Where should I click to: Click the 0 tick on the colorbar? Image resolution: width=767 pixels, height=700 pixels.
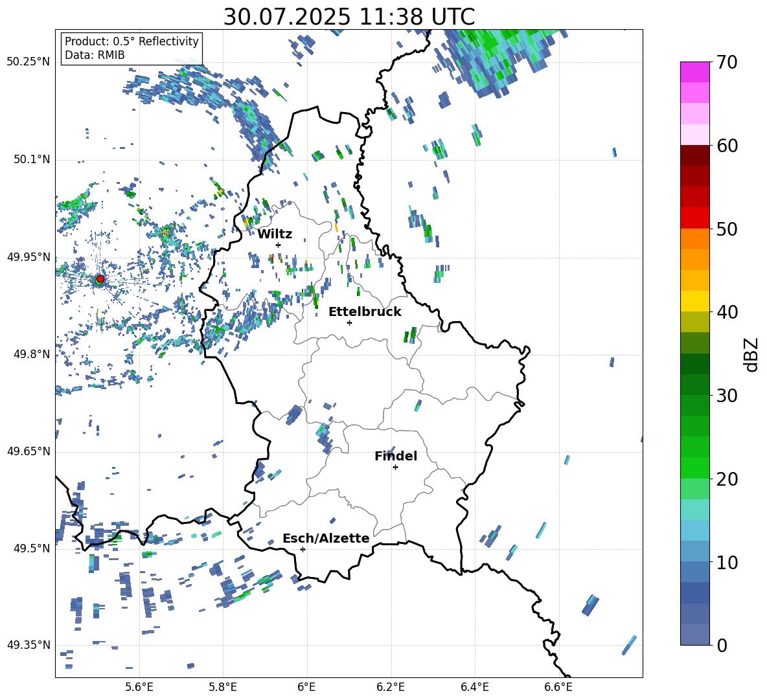click(x=722, y=645)
